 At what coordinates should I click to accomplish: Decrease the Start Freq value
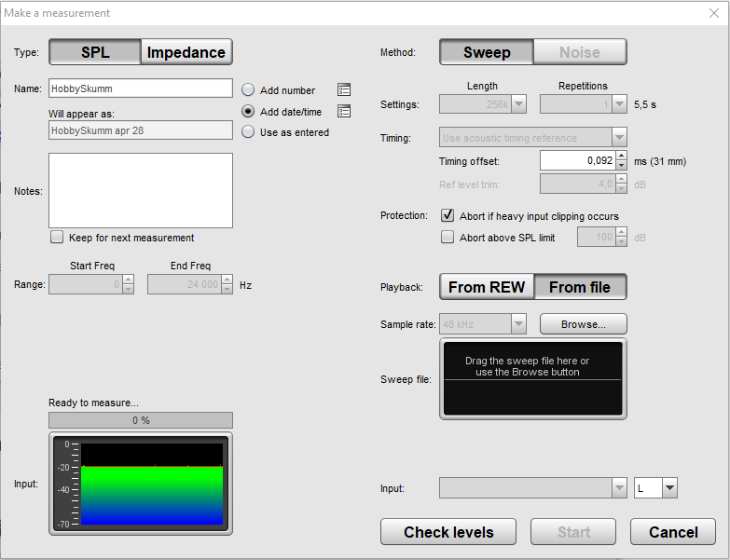(129, 289)
